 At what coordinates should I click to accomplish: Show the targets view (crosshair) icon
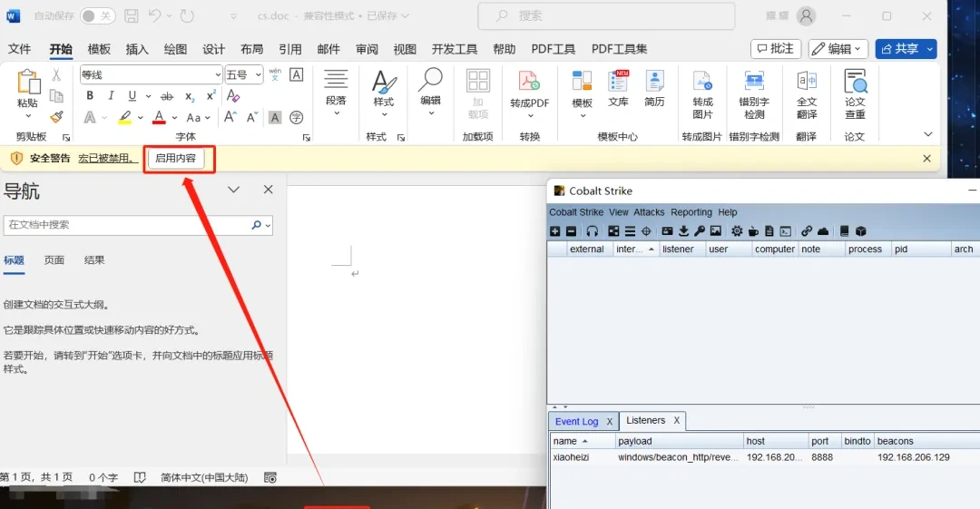pos(646,231)
